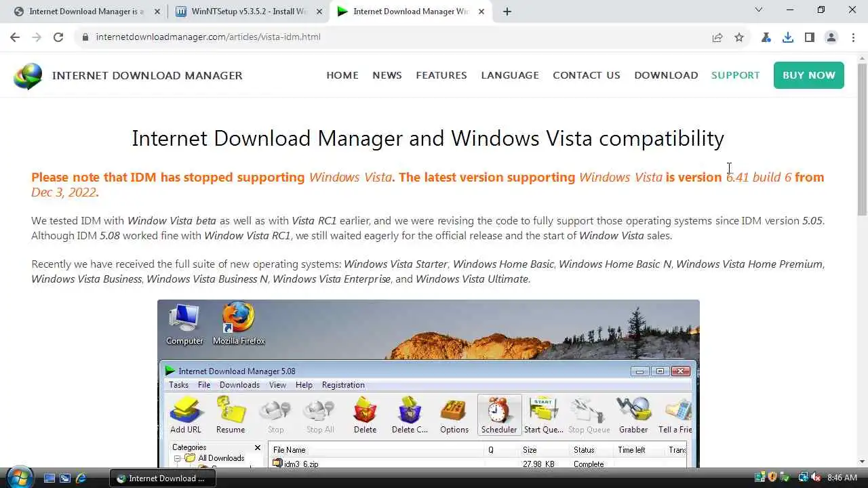Click the green checkmark tray icon
This screenshot has height=488, width=868.
pos(785,478)
